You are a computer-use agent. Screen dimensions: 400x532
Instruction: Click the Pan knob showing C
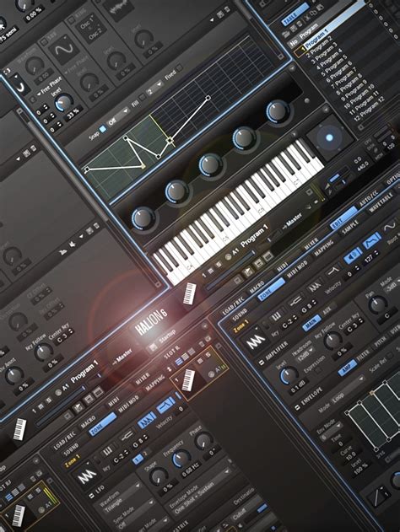[377, 304]
